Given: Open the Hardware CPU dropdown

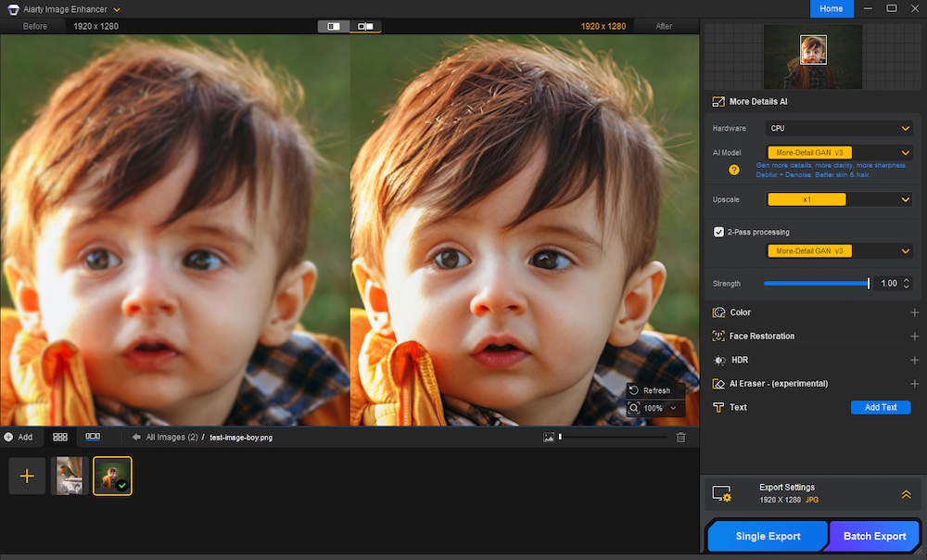Looking at the screenshot, I should tap(839, 129).
